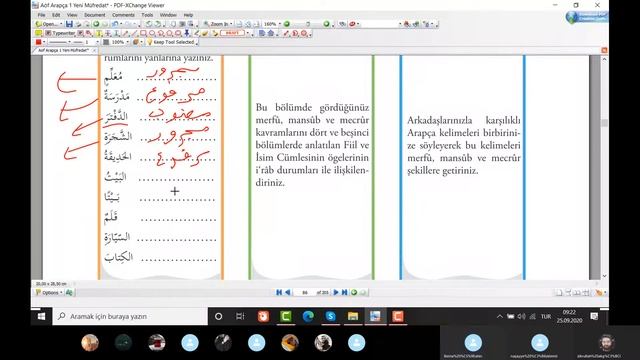640x360 pixels.
Task: Expand the stamp tool dropdown arrow
Action: [247, 33]
